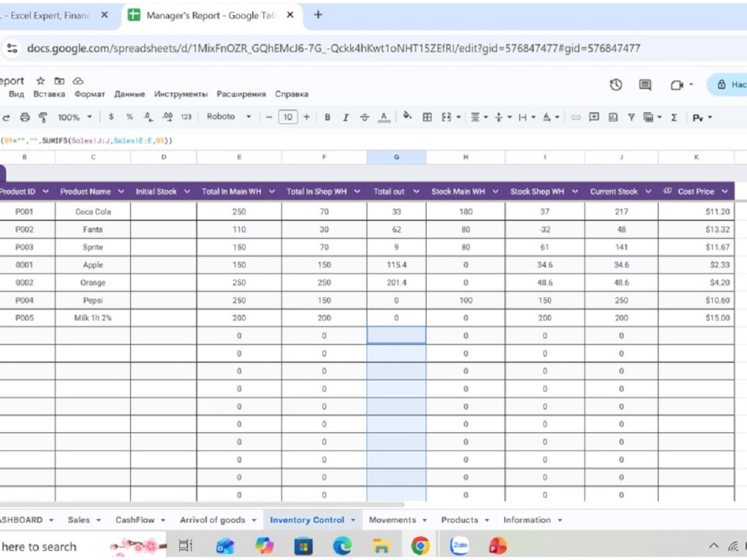Open comments panel icon
747x560 pixels.
pos(645,85)
